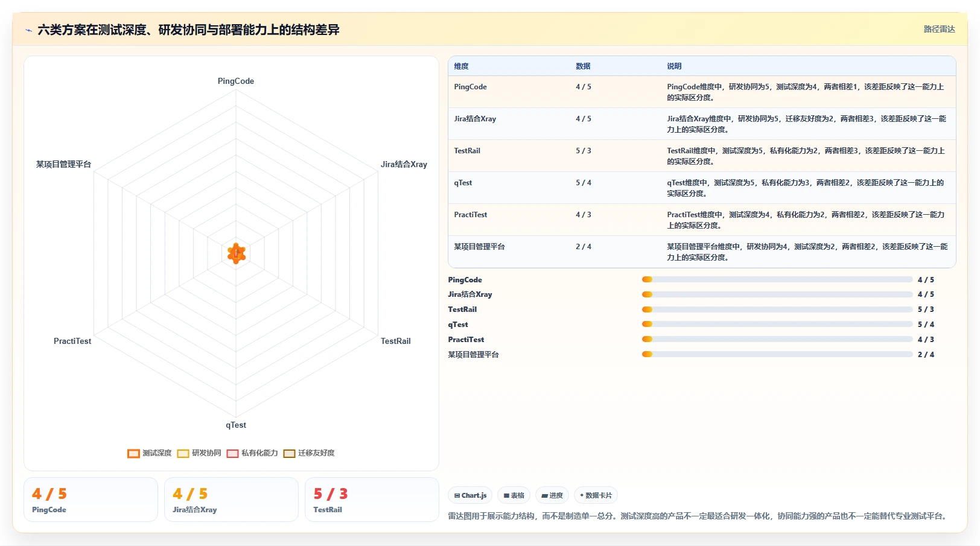Screen dimensions: 980x546
Task: Select the 某项目管理平台 table row name
Action: pyautogui.click(x=479, y=247)
